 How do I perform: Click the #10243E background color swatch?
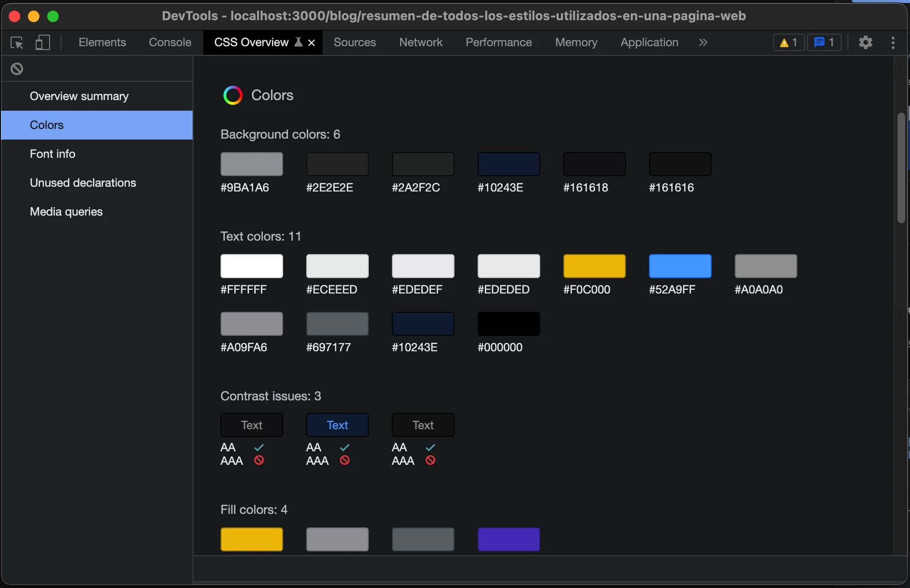pos(508,164)
